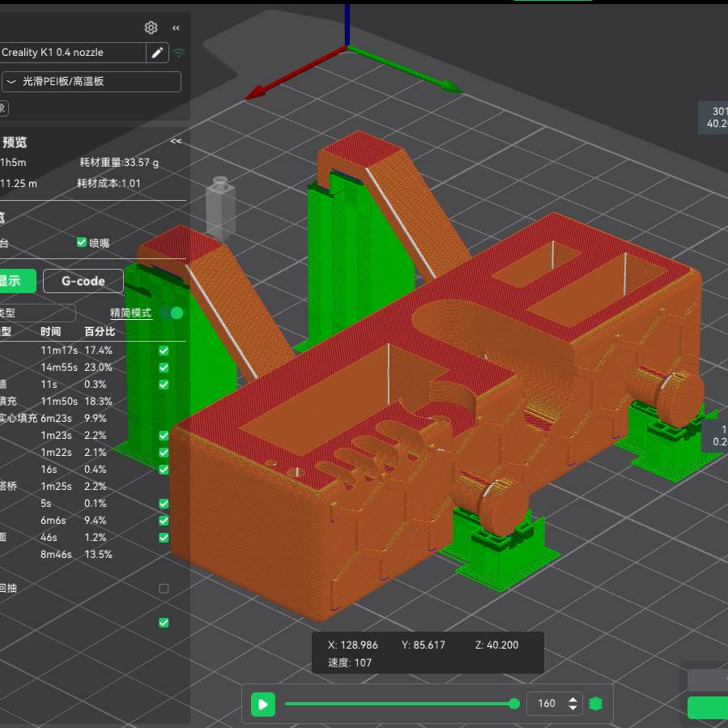Open printer settings gear icon
The image size is (728, 728).
pyautogui.click(x=151, y=28)
